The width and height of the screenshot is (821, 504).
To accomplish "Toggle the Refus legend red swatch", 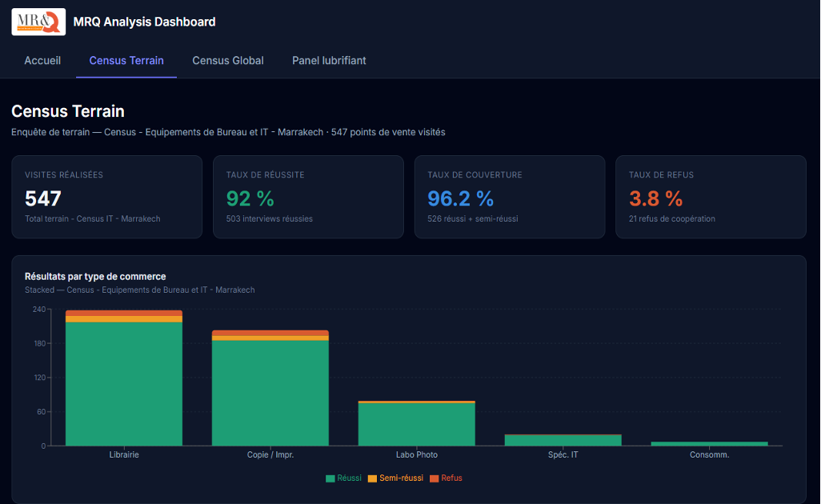I will tap(435, 478).
